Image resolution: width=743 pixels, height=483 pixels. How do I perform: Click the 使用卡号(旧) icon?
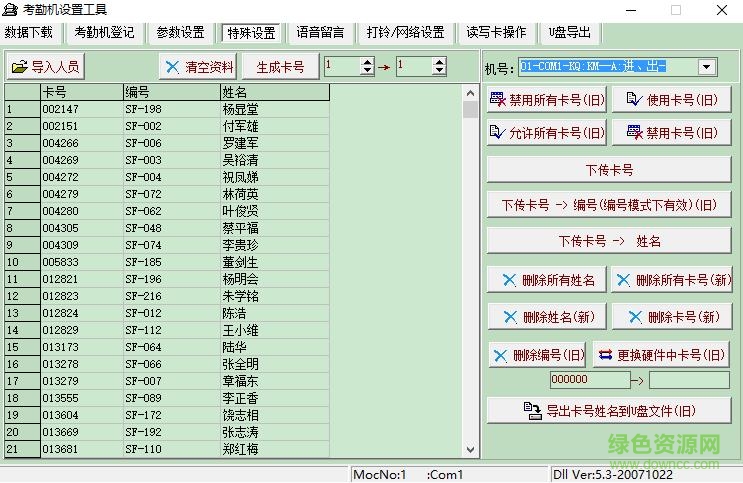coord(634,99)
